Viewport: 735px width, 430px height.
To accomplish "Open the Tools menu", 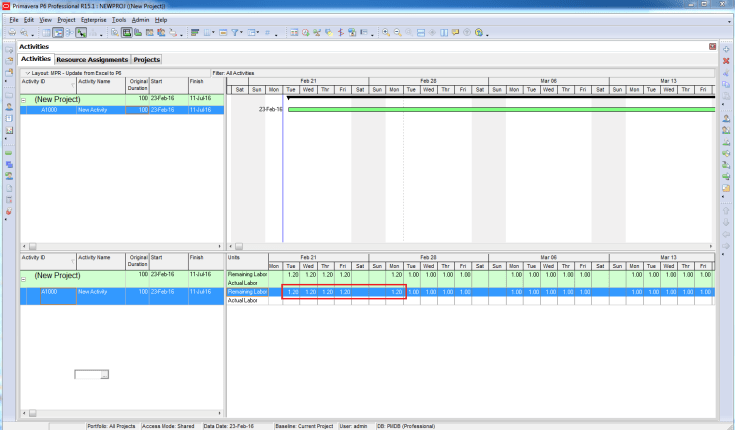I will (x=119, y=20).
